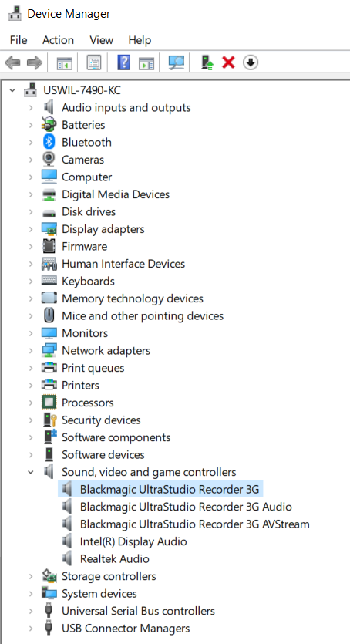Open the File menu
The width and height of the screenshot is (350, 644).
19,40
